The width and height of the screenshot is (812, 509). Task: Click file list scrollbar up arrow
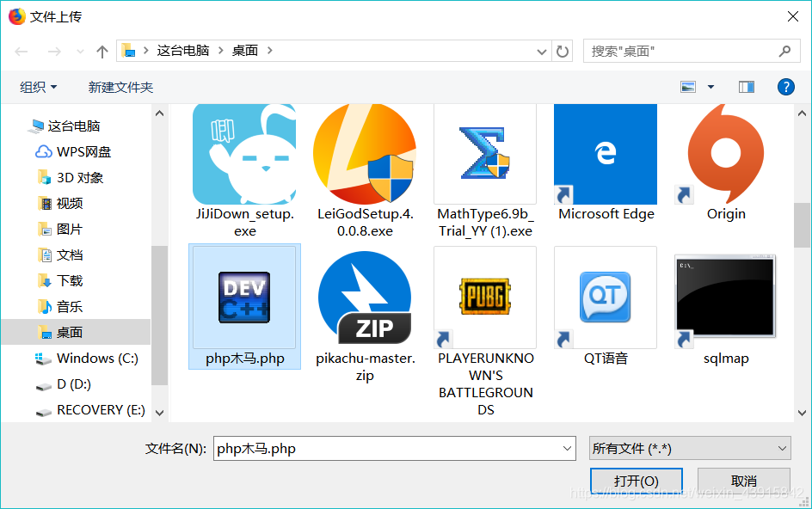click(802, 113)
